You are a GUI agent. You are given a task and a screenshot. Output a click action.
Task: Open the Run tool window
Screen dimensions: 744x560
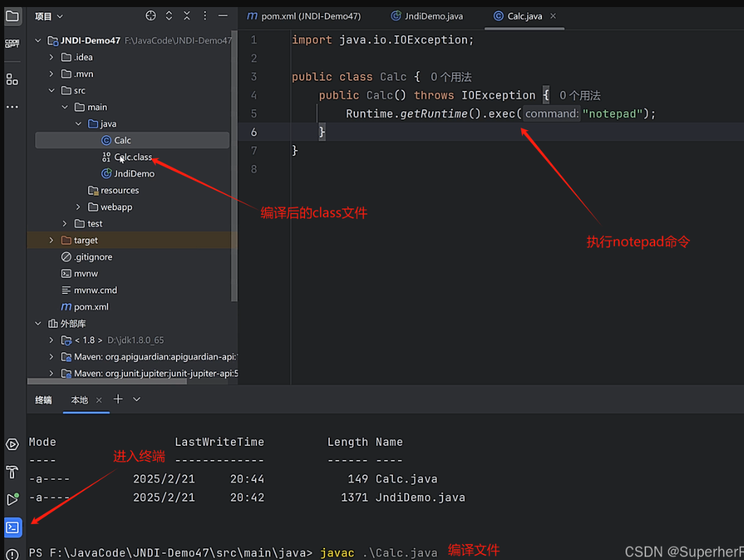click(x=13, y=499)
